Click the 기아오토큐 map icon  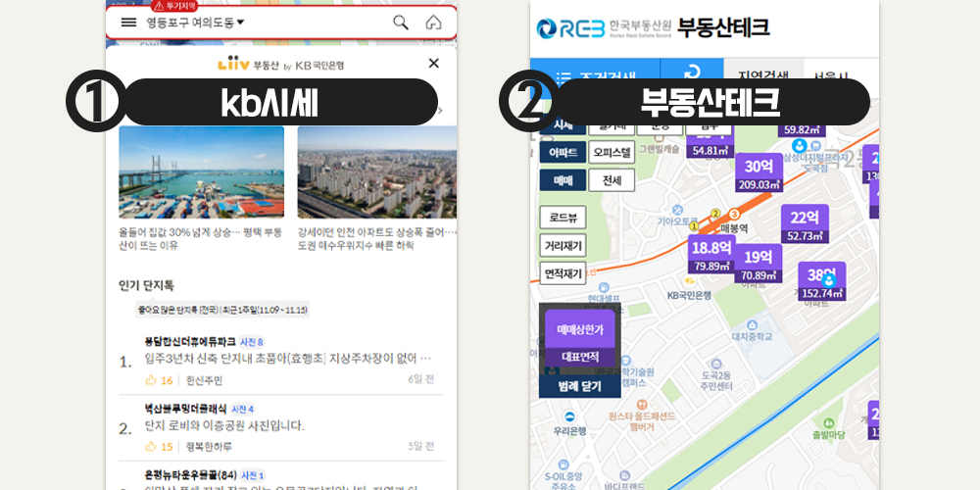click(x=677, y=210)
